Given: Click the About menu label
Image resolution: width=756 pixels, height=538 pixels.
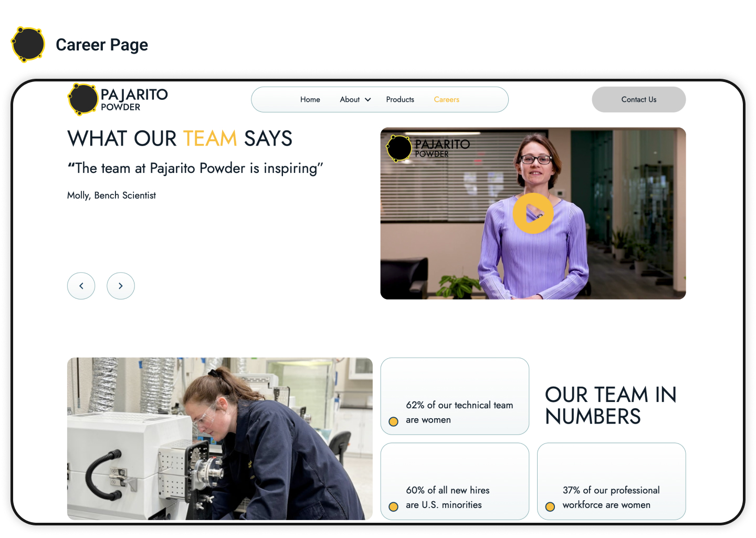Looking at the screenshot, I should 350,99.
